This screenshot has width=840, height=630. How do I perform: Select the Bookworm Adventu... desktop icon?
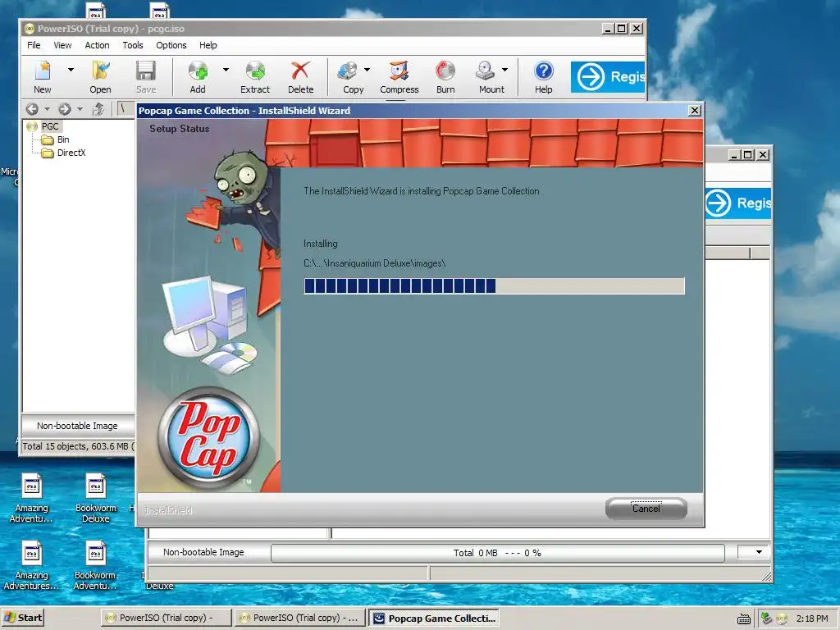click(95, 566)
